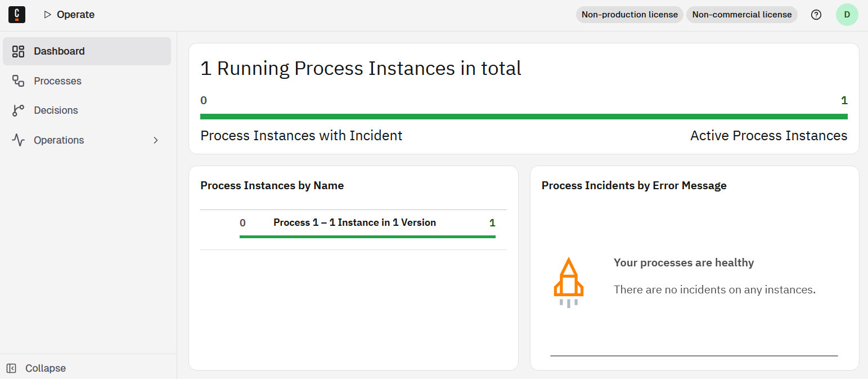Click the Processes sidebar icon

tap(18, 81)
